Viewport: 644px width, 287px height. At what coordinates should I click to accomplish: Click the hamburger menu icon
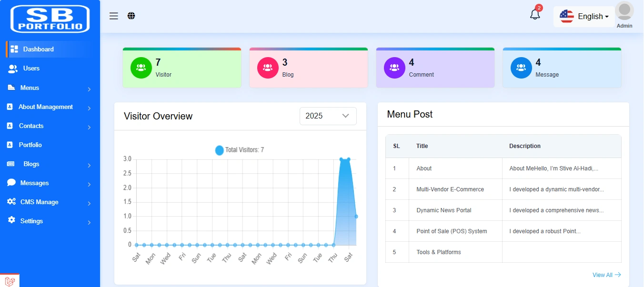(113, 16)
